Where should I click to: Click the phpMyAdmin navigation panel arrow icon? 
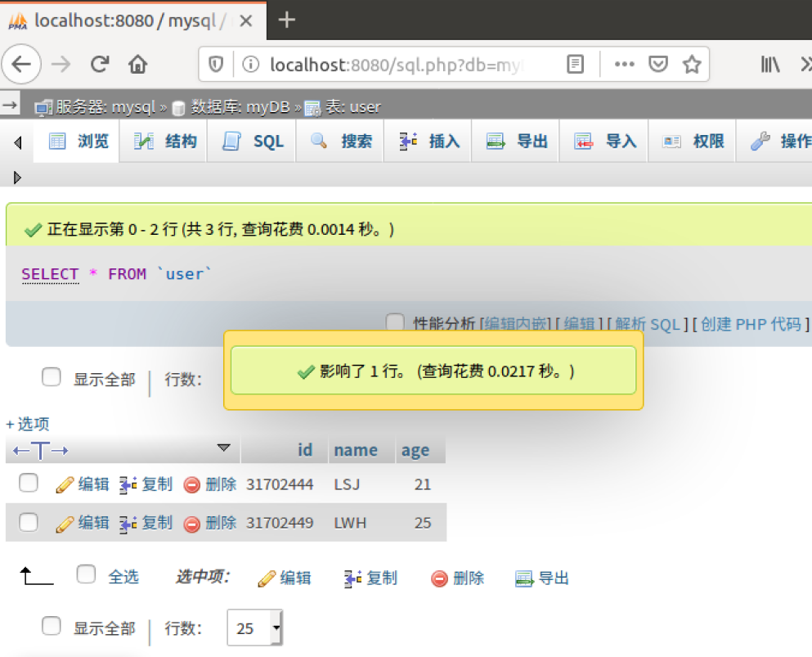pos(10,106)
